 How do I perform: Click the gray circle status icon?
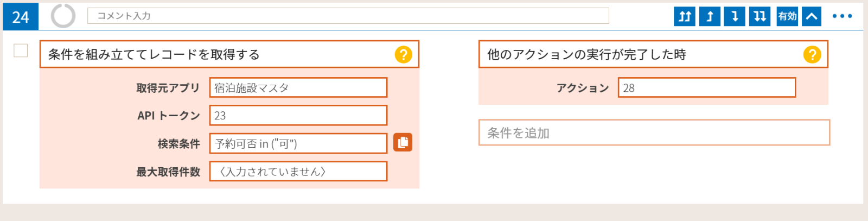pyautogui.click(x=63, y=16)
